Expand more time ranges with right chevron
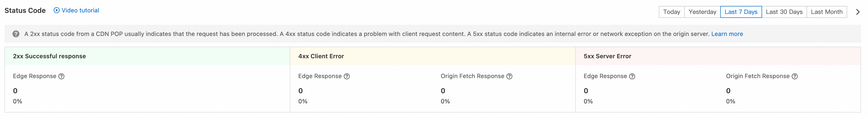 pos(858,12)
